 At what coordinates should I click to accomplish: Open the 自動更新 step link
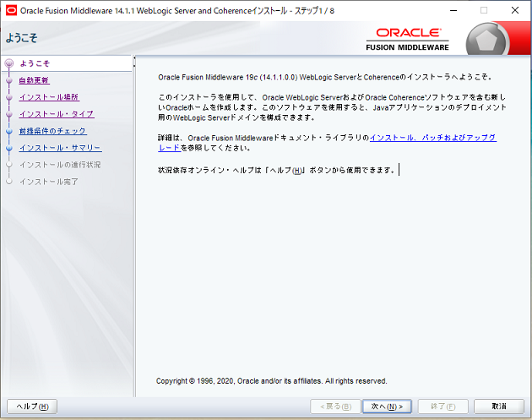[x=35, y=80]
